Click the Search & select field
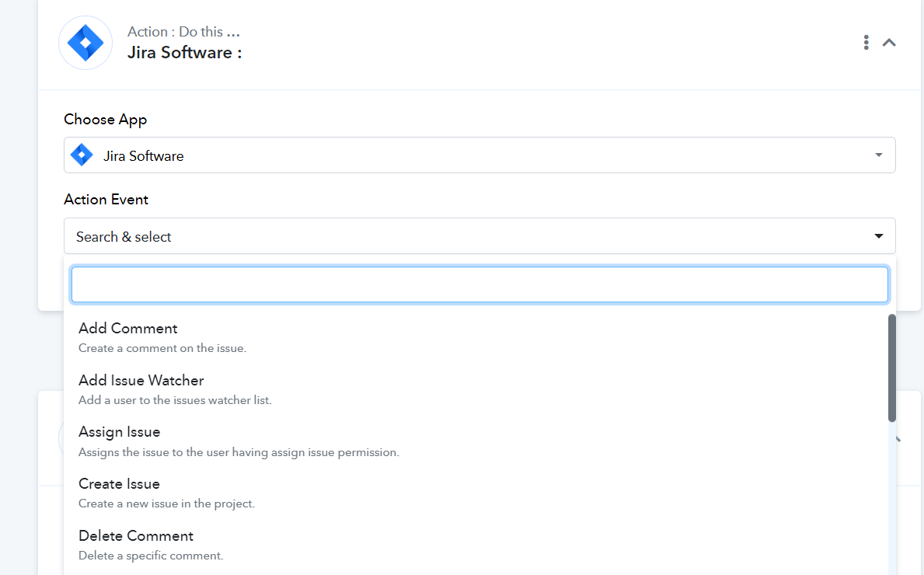 [x=479, y=236]
